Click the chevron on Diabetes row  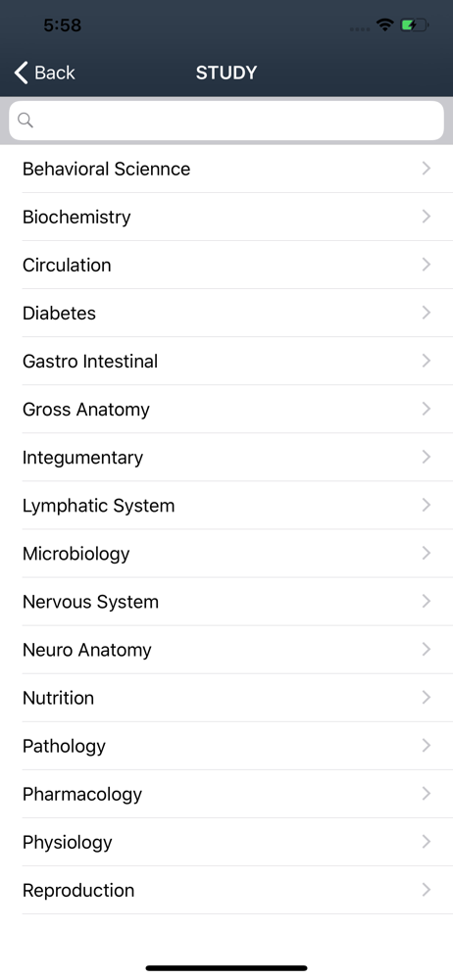point(427,313)
